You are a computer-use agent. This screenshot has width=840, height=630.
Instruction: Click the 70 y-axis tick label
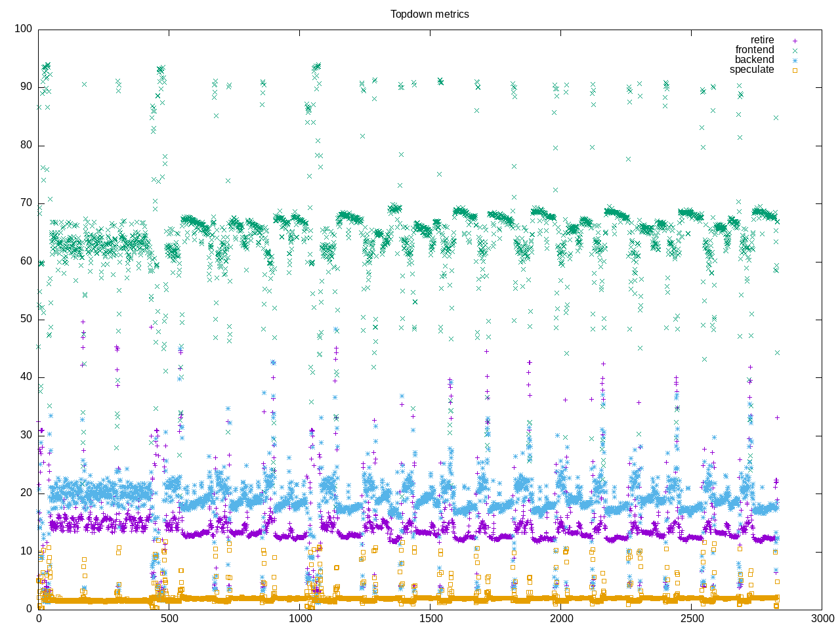[x=26, y=203]
